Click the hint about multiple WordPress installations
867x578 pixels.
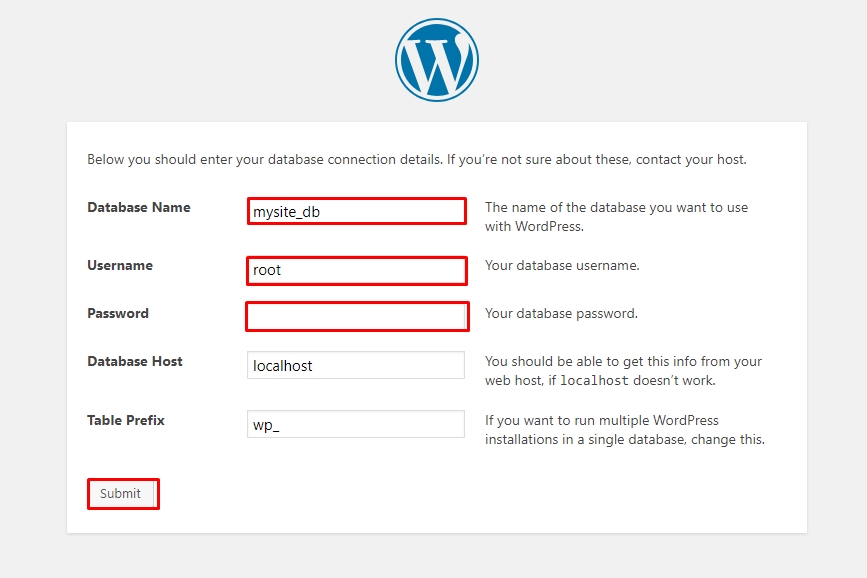click(x=625, y=430)
